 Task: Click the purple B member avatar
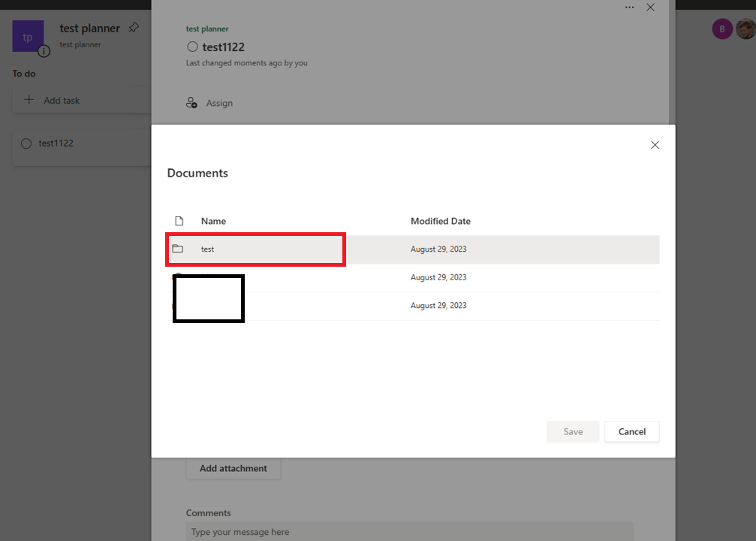(x=721, y=29)
